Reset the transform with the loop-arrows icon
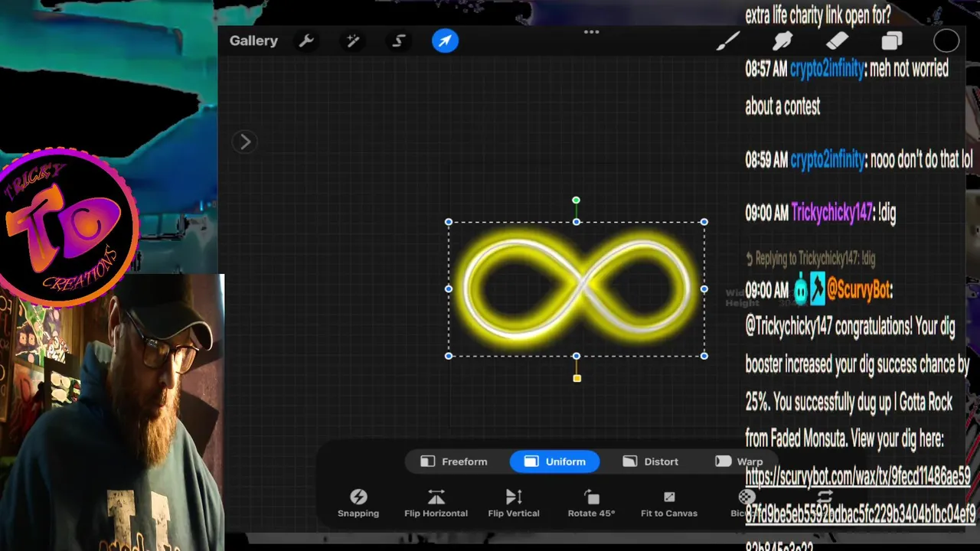Viewport: 980px width, 551px height. [x=825, y=498]
